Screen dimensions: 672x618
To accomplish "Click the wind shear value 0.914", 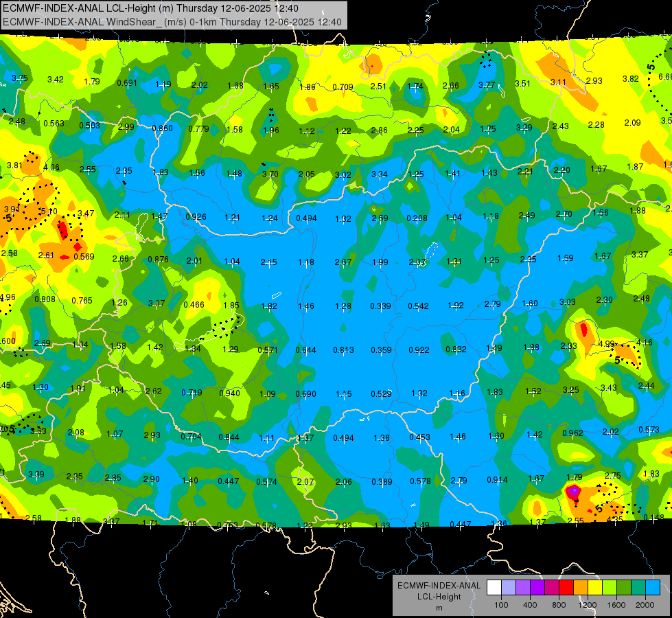I will pyautogui.click(x=497, y=479).
